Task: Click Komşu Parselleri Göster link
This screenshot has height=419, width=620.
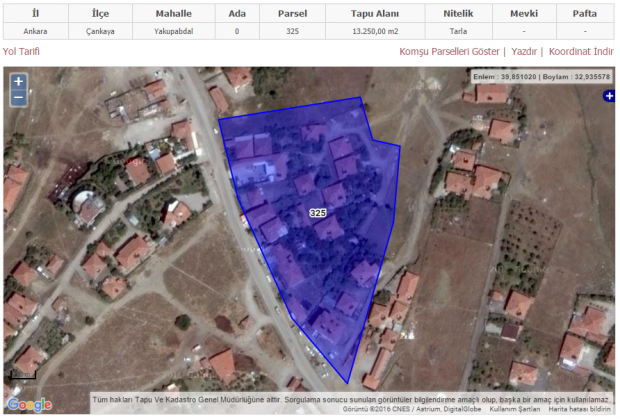Action: coord(449,51)
